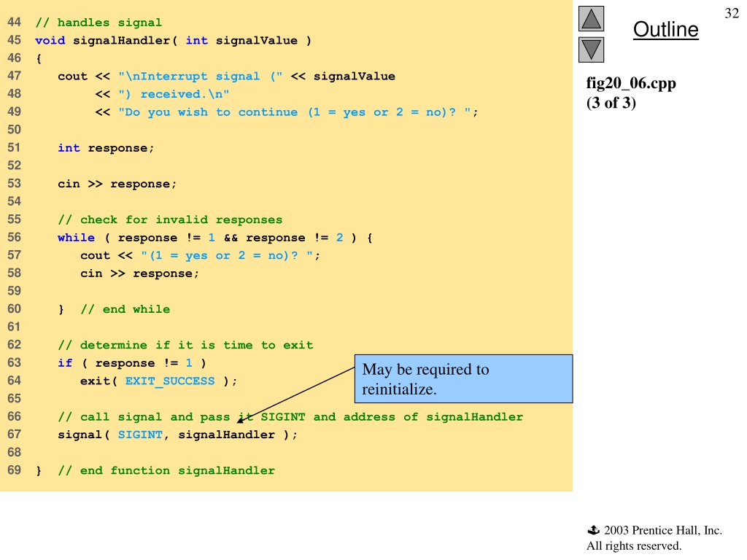
Task: Click the Prentice Hall logo icon
Action: [x=594, y=530]
